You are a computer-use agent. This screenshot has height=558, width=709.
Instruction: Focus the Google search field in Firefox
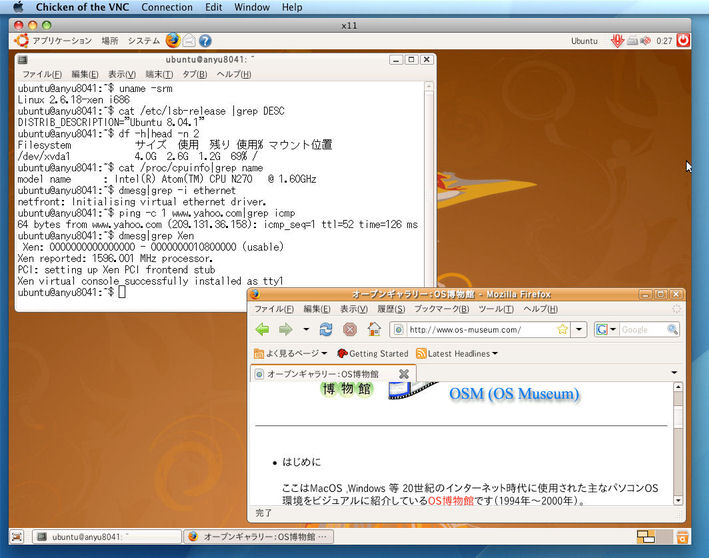[643, 330]
